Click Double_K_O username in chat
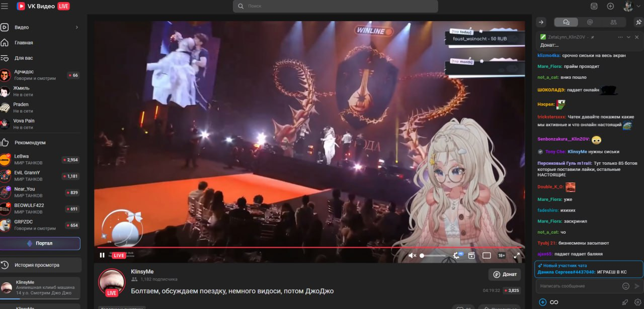This screenshot has height=309, width=644. [x=550, y=187]
